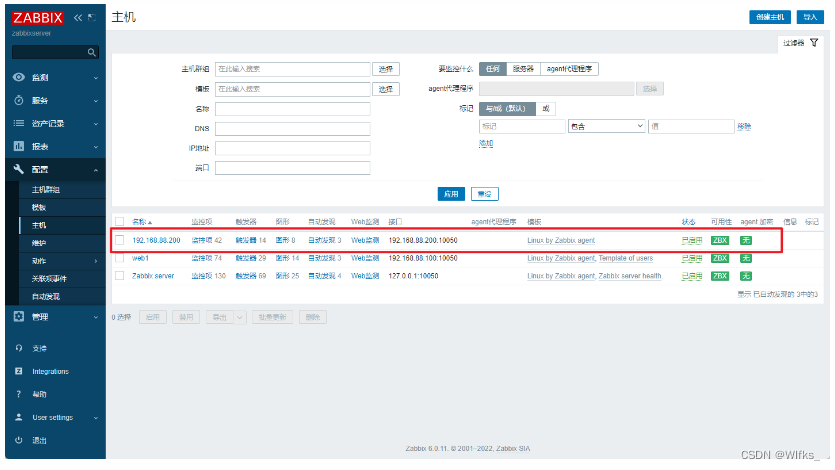
Task: Click the Host groups search input
Action: (x=293, y=69)
